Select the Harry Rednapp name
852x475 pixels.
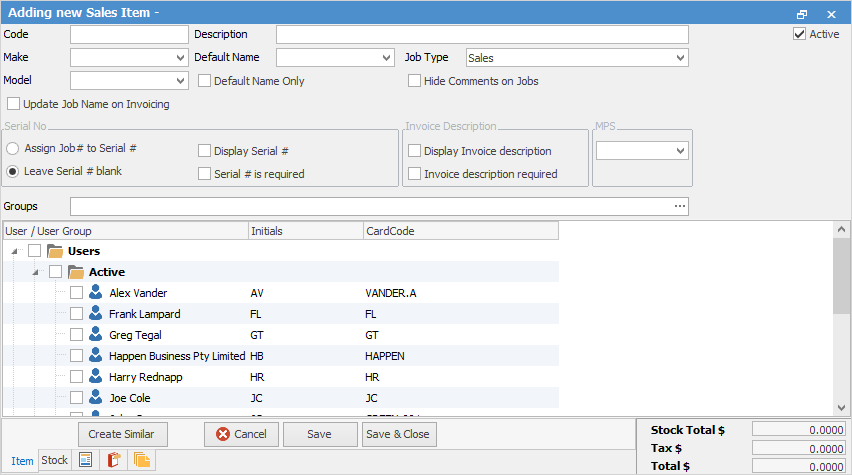point(146,377)
